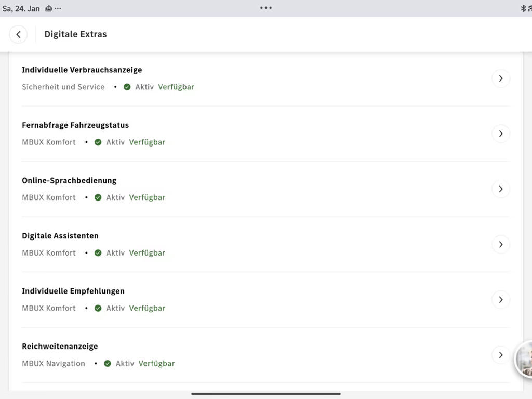This screenshot has width=532, height=399.
Task: Expand Fernabfrage Fahrzeugstatus details arrow
Action: [500, 134]
